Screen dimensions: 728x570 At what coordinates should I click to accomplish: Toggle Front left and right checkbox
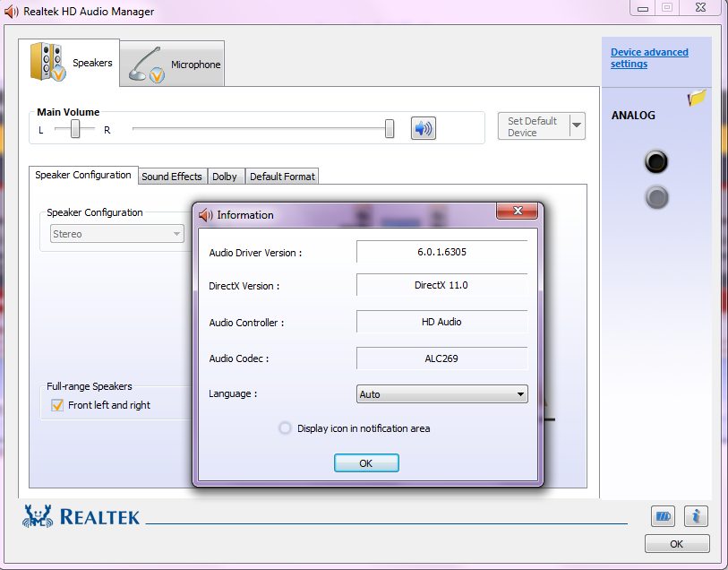pyautogui.click(x=57, y=405)
